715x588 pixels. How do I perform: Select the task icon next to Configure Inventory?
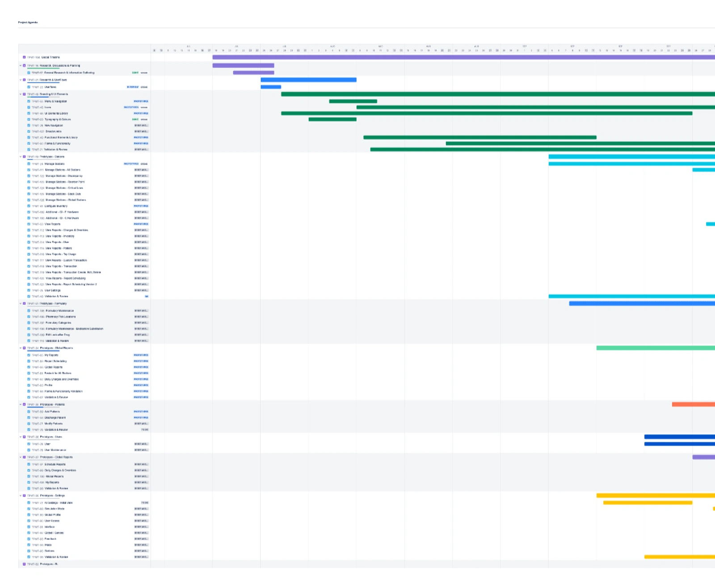[29, 206]
